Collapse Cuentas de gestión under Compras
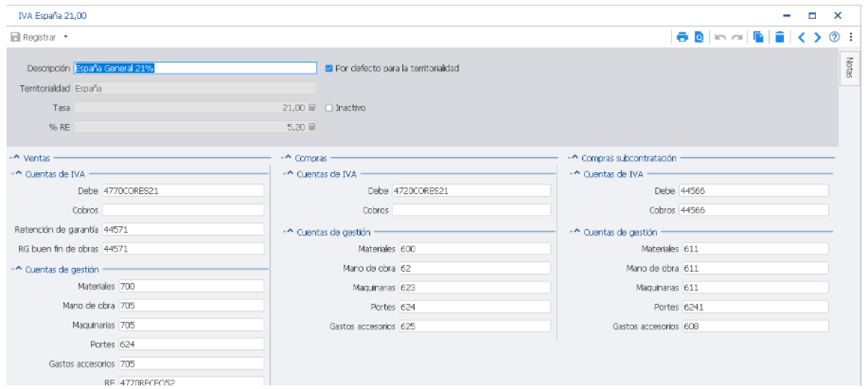 pyautogui.click(x=290, y=232)
